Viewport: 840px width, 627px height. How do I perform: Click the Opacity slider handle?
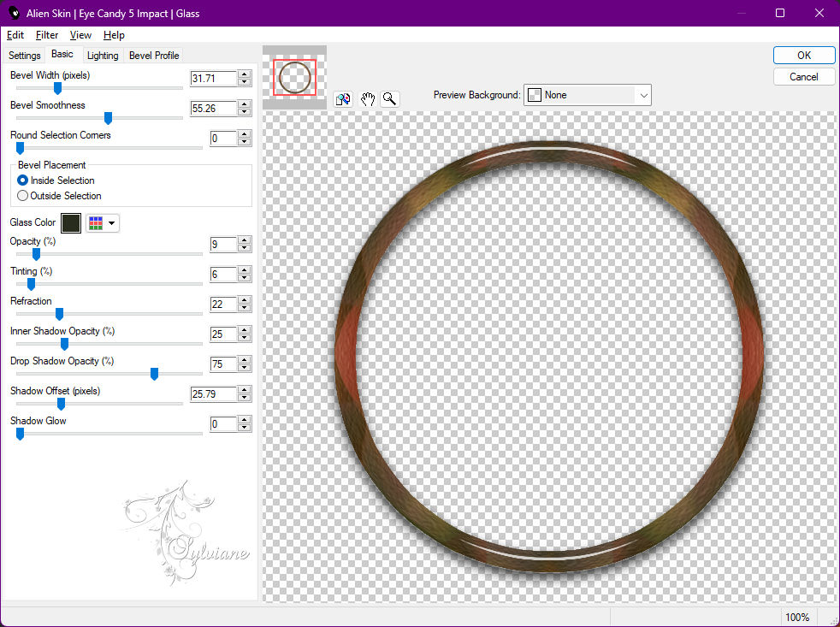[37, 254]
